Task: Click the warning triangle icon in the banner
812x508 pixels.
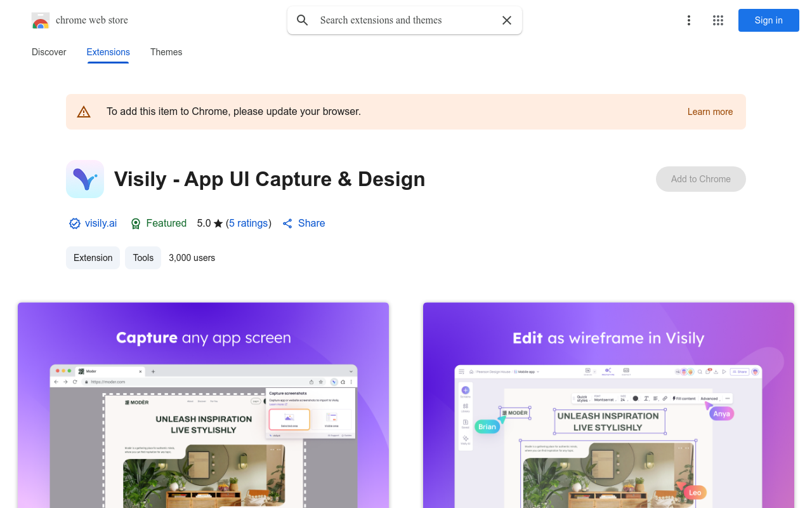Action: click(x=84, y=112)
